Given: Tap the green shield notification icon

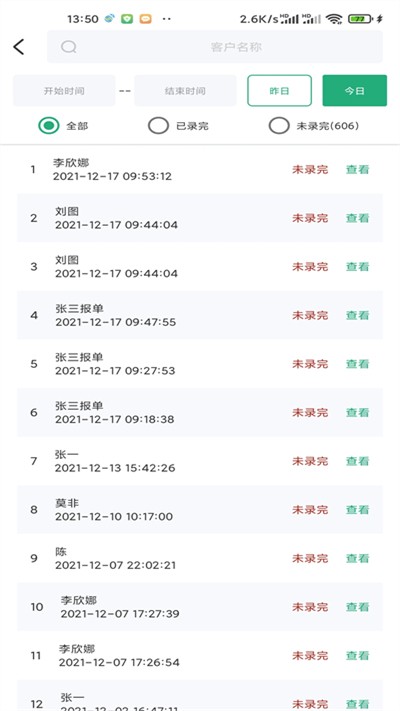Looking at the screenshot, I should 127,19.
